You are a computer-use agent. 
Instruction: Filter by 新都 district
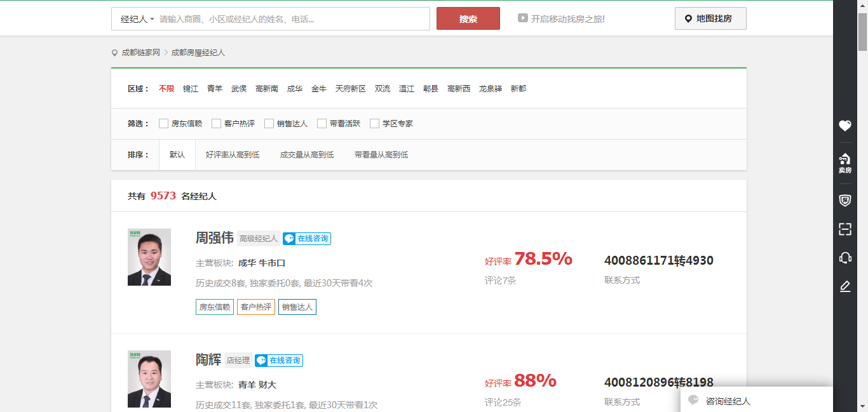pyautogui.click(x=519, y=89)
